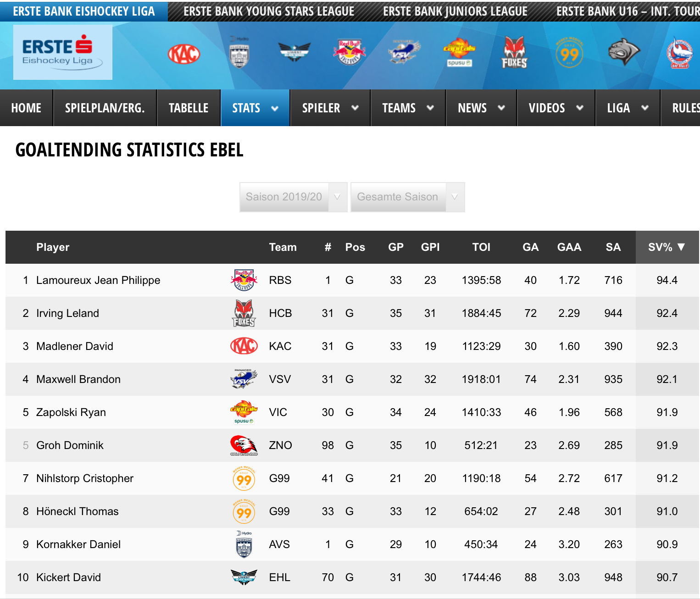Open the SPIELPLAN/ERG. menu item
Screen dimensions: 700x599
point(105,108)
